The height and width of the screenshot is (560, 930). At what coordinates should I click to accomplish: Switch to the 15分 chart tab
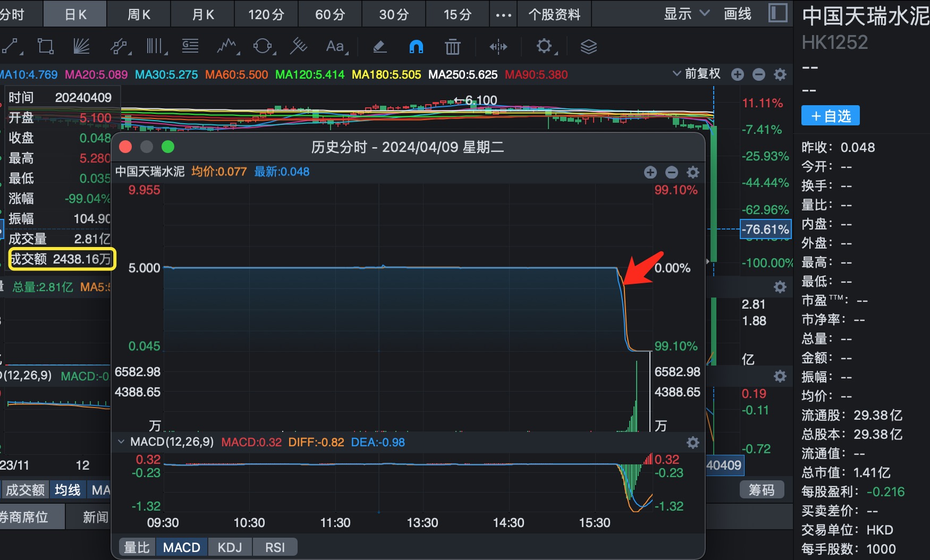coord(458,14)
